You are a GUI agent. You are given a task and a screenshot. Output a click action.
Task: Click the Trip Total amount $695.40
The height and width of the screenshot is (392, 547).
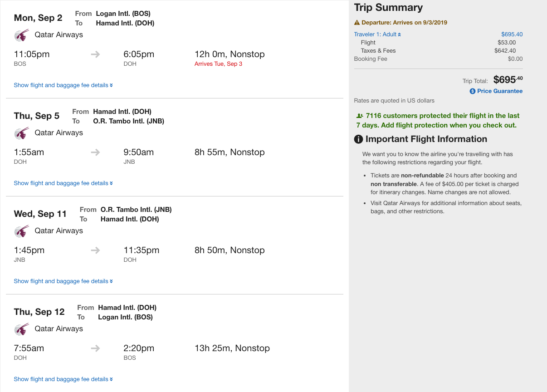point(508,80)
